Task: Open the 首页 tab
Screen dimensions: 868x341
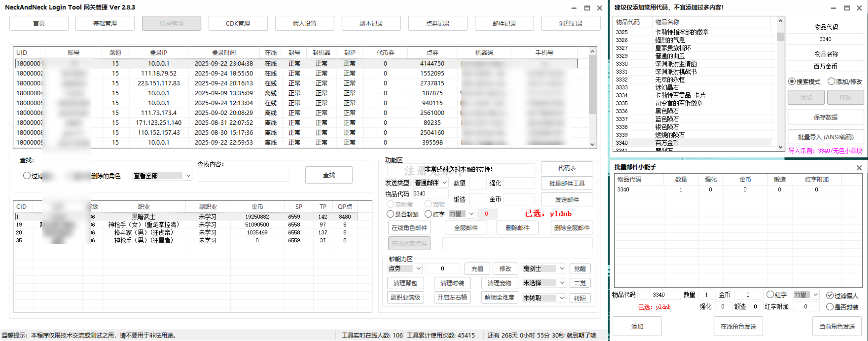Action: pyautogui.click(x=39, y=23)
